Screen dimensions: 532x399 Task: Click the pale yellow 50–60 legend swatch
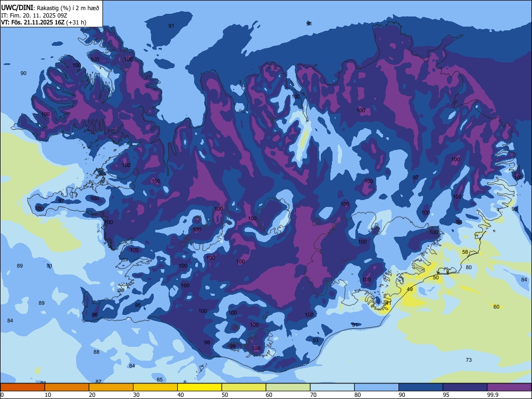point(244,387)
